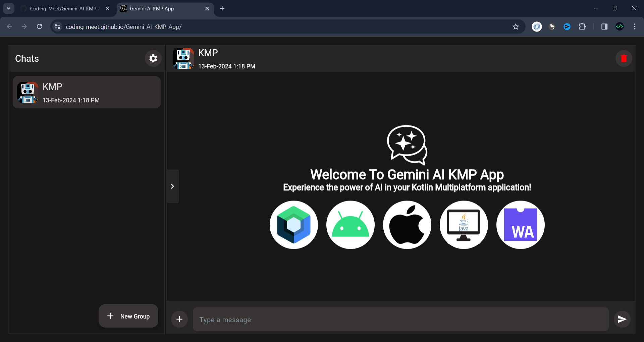Create a New Group

[x=128, y=316]
